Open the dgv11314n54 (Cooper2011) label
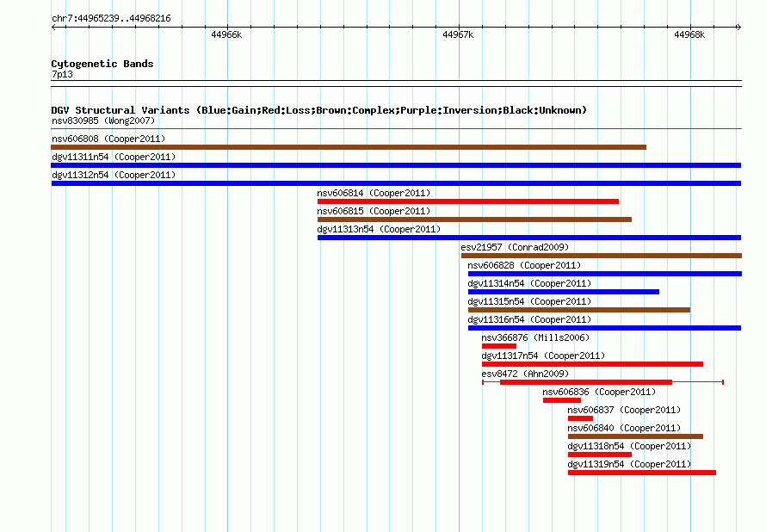 [529, 283]
